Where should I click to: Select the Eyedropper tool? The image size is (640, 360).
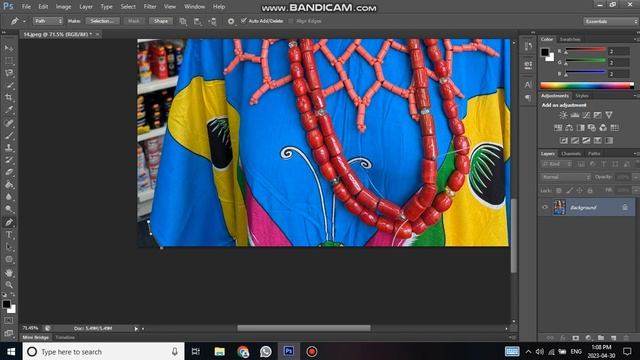pos(9,110)
